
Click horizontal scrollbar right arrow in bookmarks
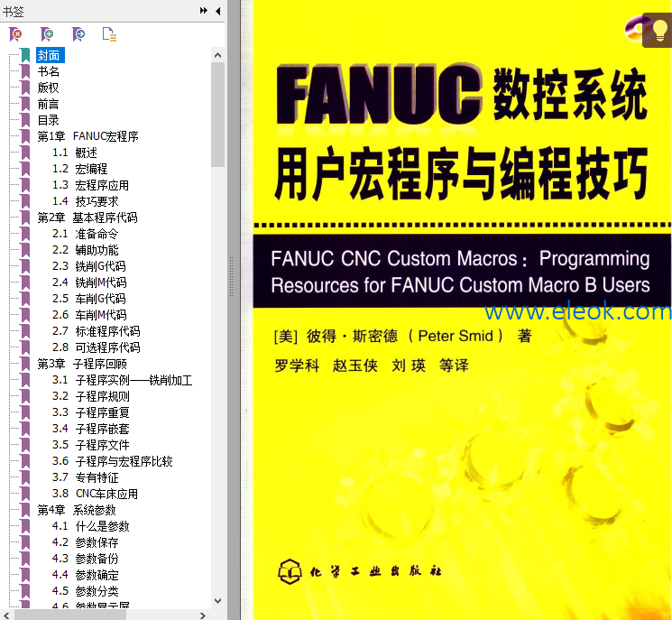[x=203, y=615]
